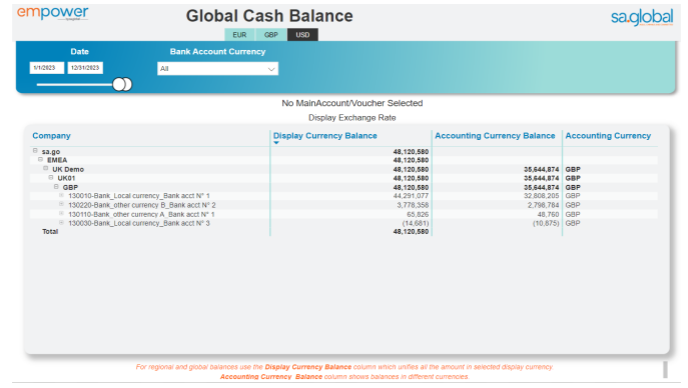
Task: Sort by Display Currency Balance header
Action: (x=325, y=136)
